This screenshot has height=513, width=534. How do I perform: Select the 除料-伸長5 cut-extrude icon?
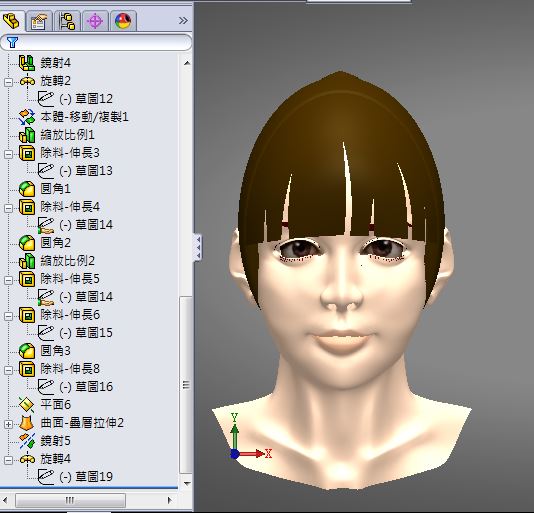[x=27, y=279]
